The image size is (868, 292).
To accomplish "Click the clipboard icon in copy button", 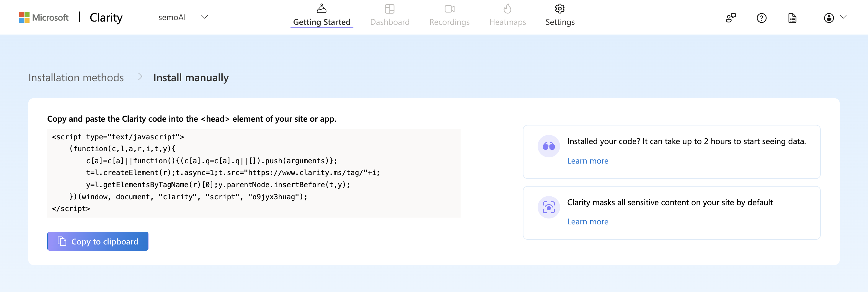I will [62, 241].
